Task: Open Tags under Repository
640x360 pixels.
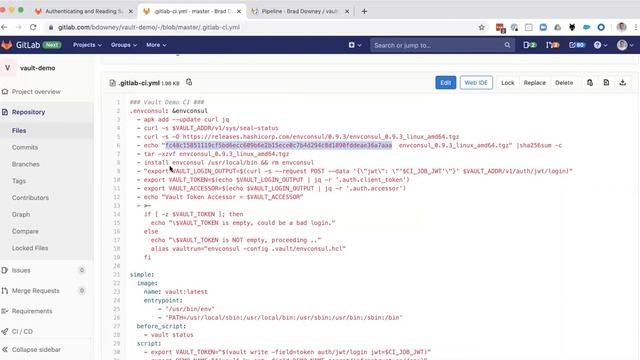Action: (x=19, y=181)
